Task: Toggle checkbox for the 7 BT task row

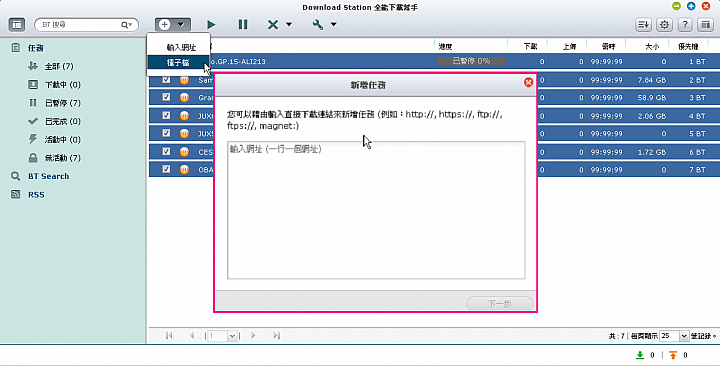Action: click(x=166, y=169)
